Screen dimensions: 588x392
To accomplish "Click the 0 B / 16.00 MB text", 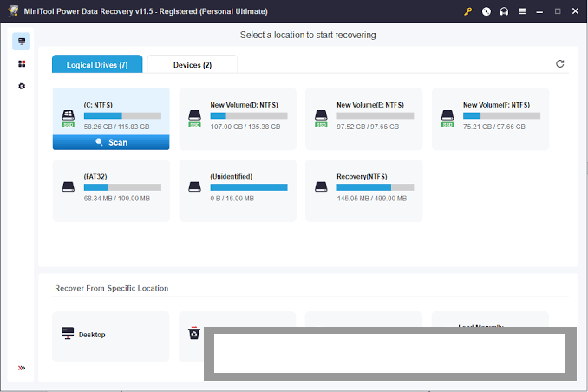I will point(232,199).
